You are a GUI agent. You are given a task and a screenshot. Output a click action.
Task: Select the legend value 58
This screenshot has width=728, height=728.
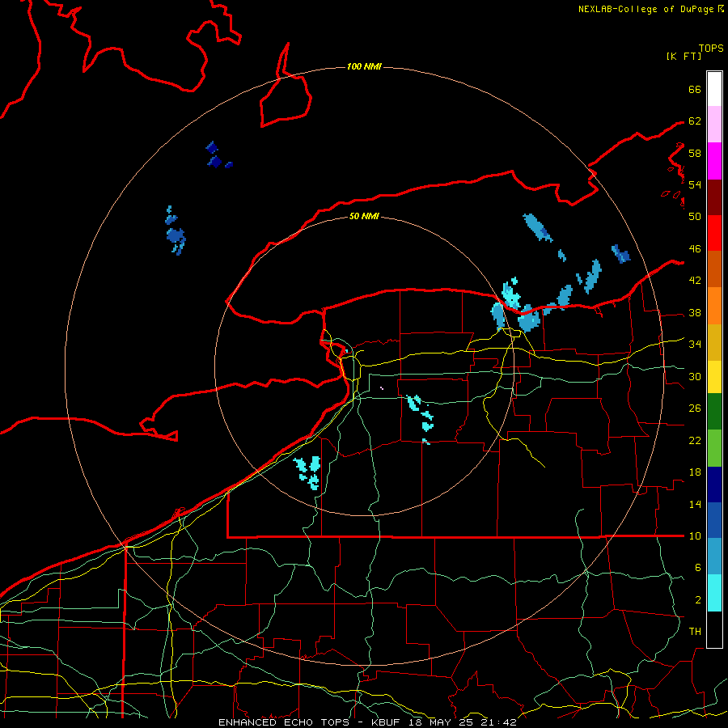tap(695, 153)
